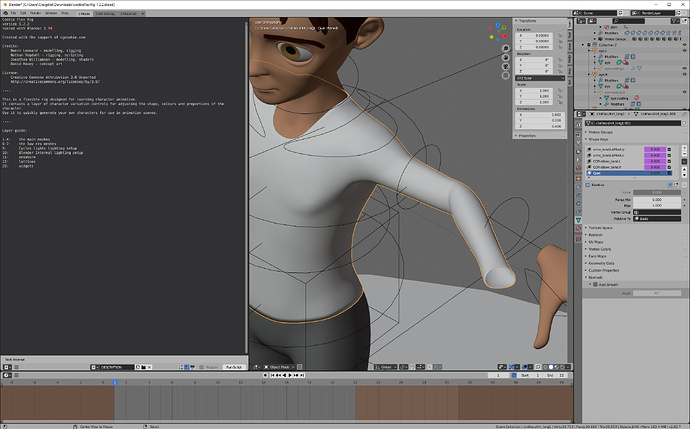Screen dimensions: 690x429
Task: Click the Auto Smooth Angle field
Action: (x=657, y=293)
